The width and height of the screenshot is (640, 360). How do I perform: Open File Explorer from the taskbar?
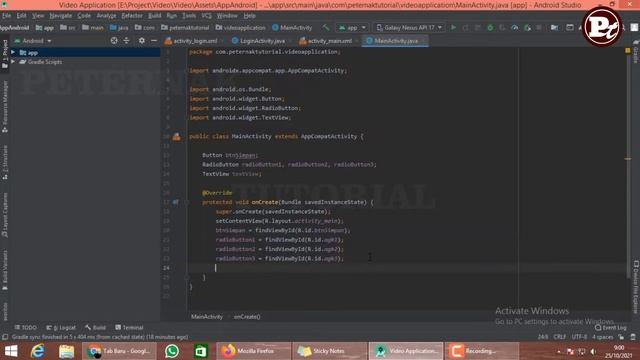pyautogui.click(x=66, y=351)
